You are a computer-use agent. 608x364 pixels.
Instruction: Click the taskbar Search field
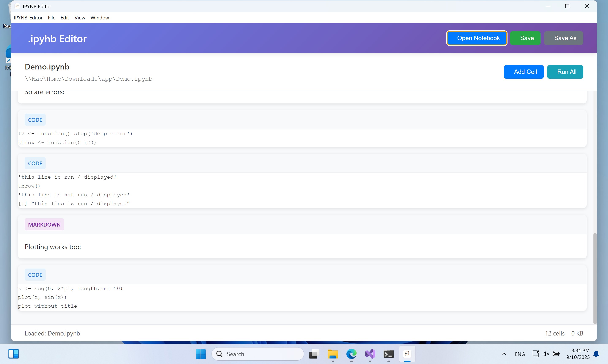258,354
